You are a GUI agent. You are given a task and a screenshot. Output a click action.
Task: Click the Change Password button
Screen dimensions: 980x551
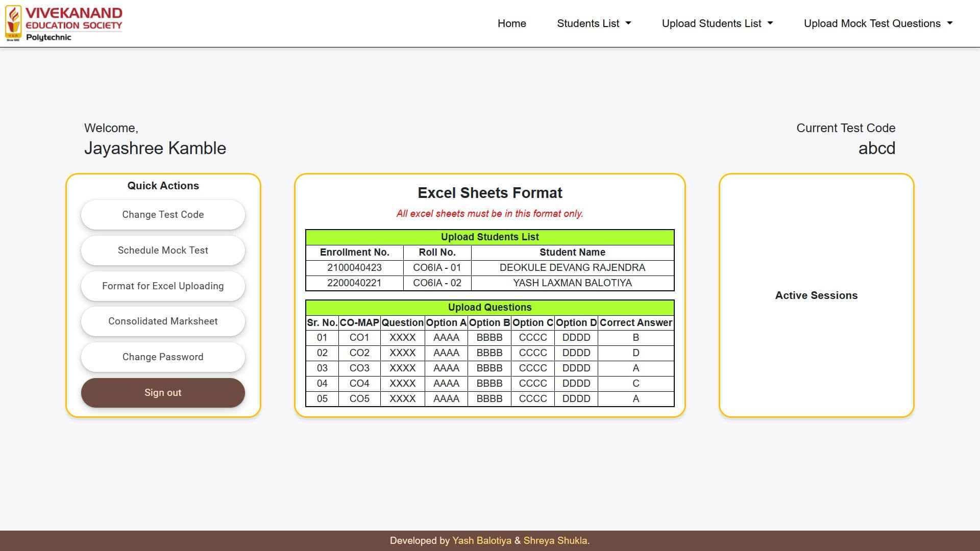coord(162,357)
